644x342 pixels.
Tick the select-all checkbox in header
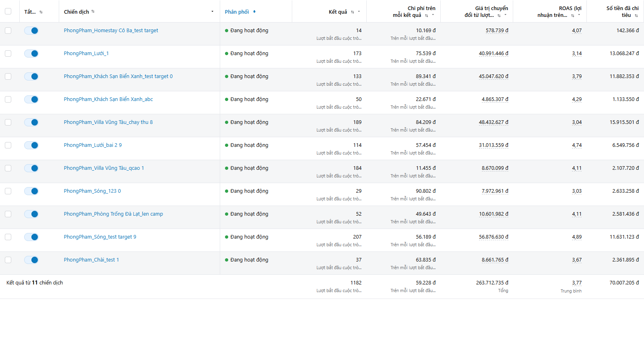click(8, 11)
